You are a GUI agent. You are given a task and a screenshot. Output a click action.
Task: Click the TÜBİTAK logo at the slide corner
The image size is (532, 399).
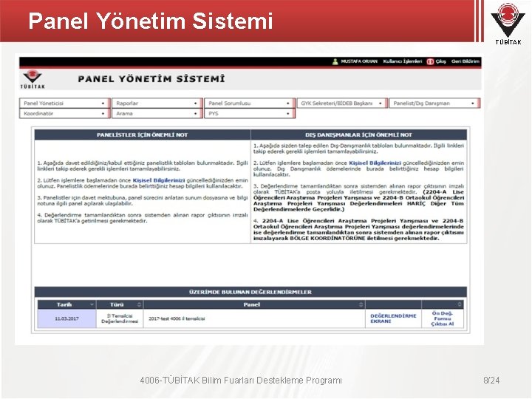click(508, 24)
